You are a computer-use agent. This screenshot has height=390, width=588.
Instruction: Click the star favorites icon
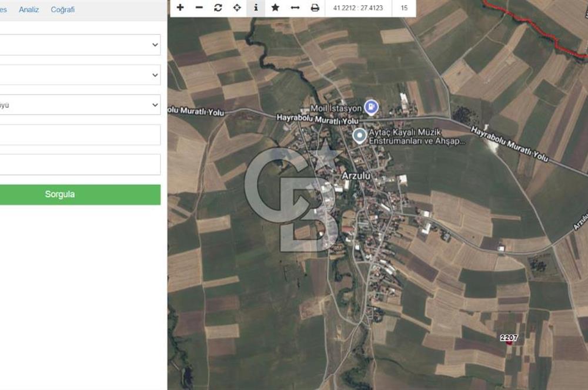(275, 8)
